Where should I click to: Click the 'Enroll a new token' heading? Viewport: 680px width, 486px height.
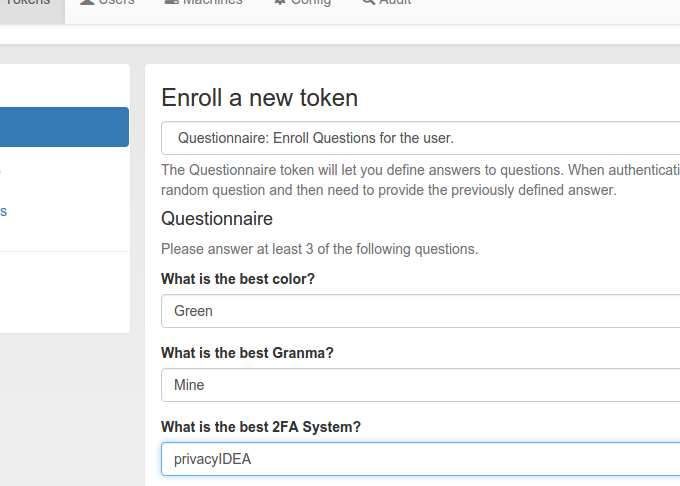tap(259, 98)
